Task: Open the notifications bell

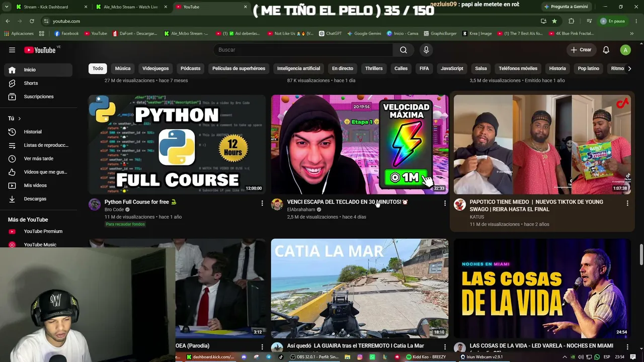Action: click(606, 50)
